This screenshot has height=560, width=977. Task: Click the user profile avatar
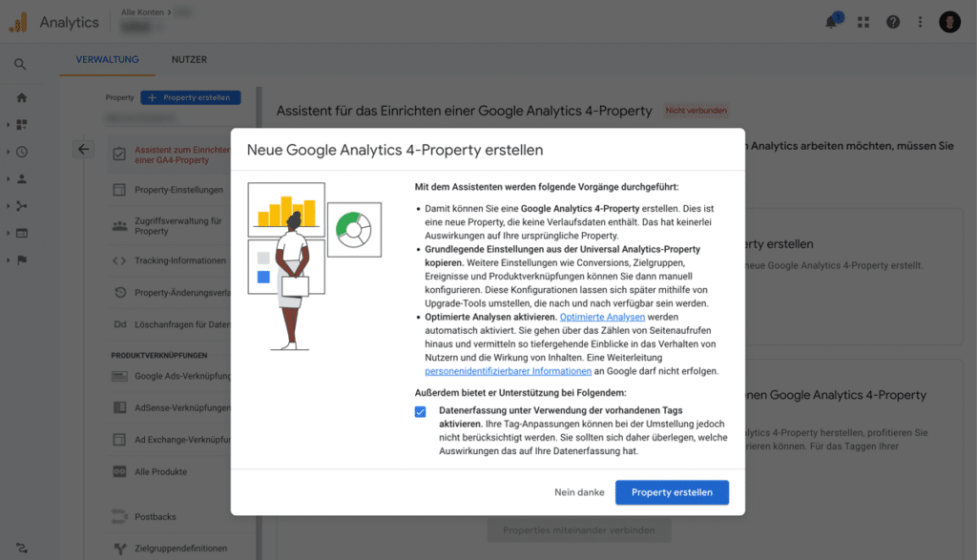point(949,22)
